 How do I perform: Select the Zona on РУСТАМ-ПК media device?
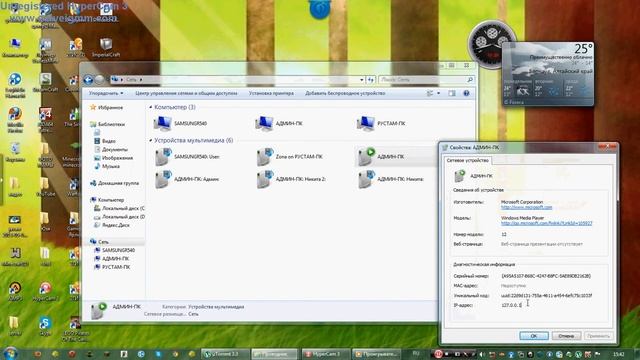[289, 157]
